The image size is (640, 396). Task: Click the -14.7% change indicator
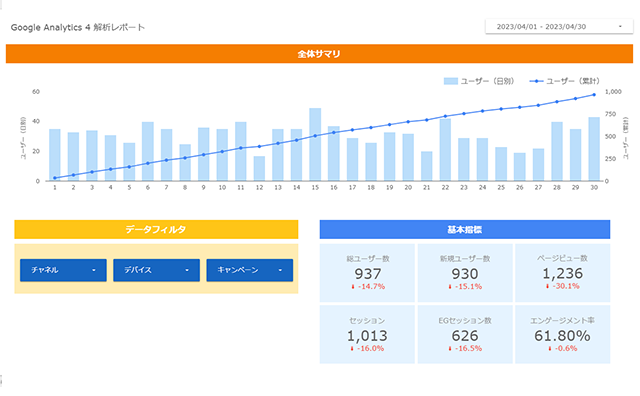[x=368, y=287]
